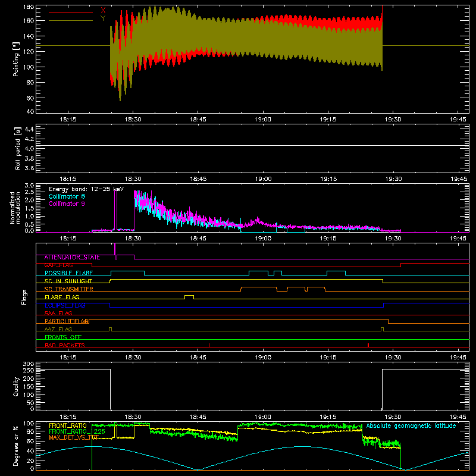Click the A47_FLAG label

coord(58,329)
